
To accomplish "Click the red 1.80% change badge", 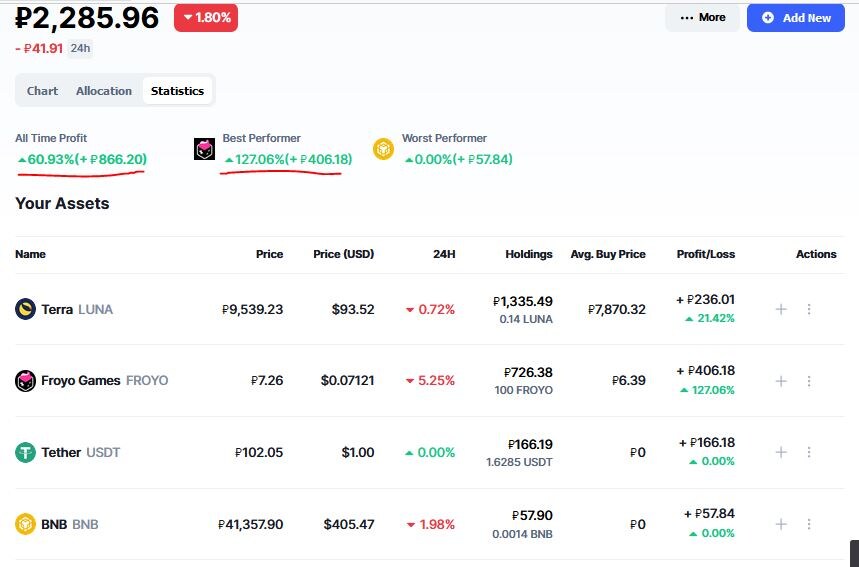I will coord(206,18).
